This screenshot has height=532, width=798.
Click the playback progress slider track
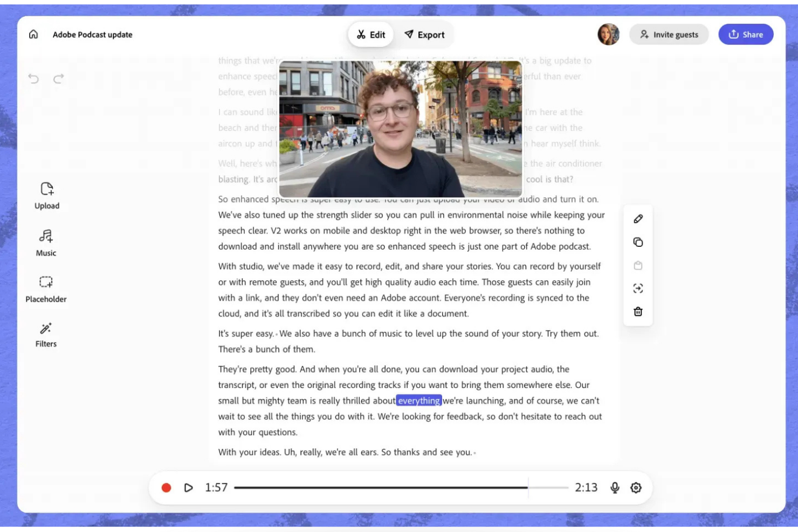tap(401, 488)
